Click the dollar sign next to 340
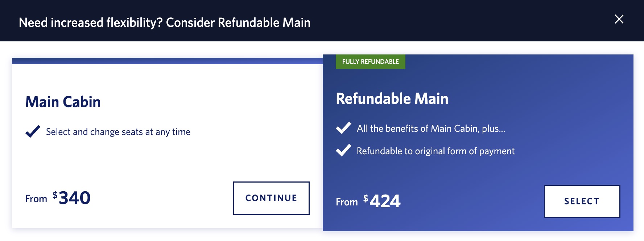Image resolution: width=644 pixels, height=241 pixels. tap(54, 195)
